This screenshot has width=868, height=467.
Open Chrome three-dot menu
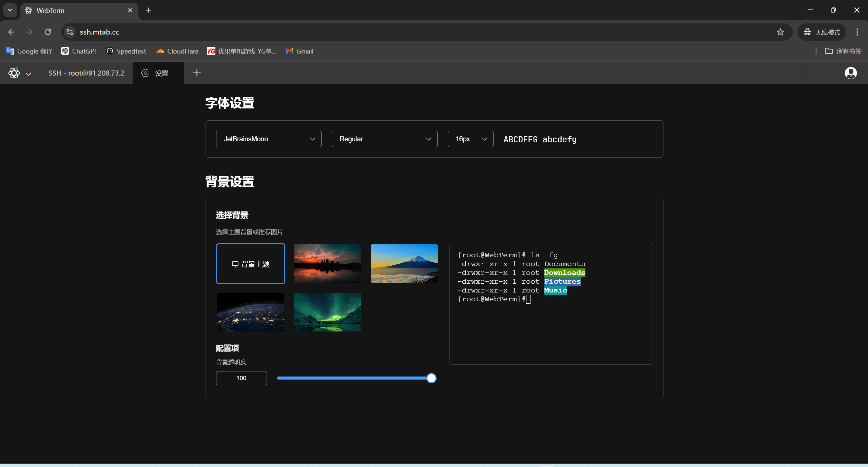pyautogui.click(x=857, y=32)
